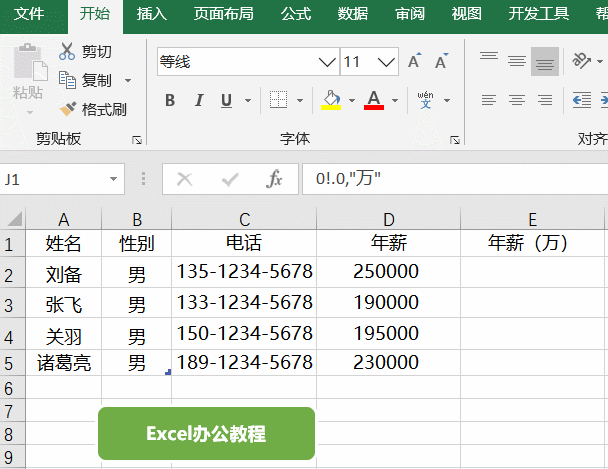Viewport: 608px width, 469px height.
Task: Click the green Excel办公教程 button
Action: click(206, 433)
